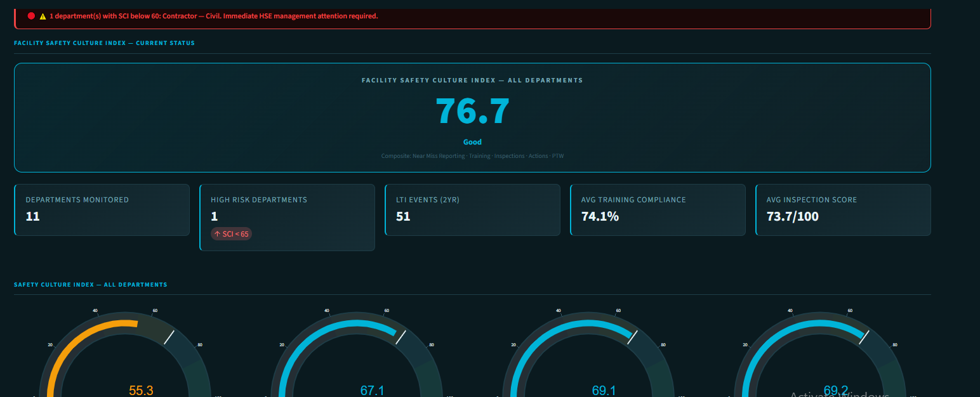Click the Avg Inspection Score label
Viewport: 980px width, 397px height.
(812, 200)
